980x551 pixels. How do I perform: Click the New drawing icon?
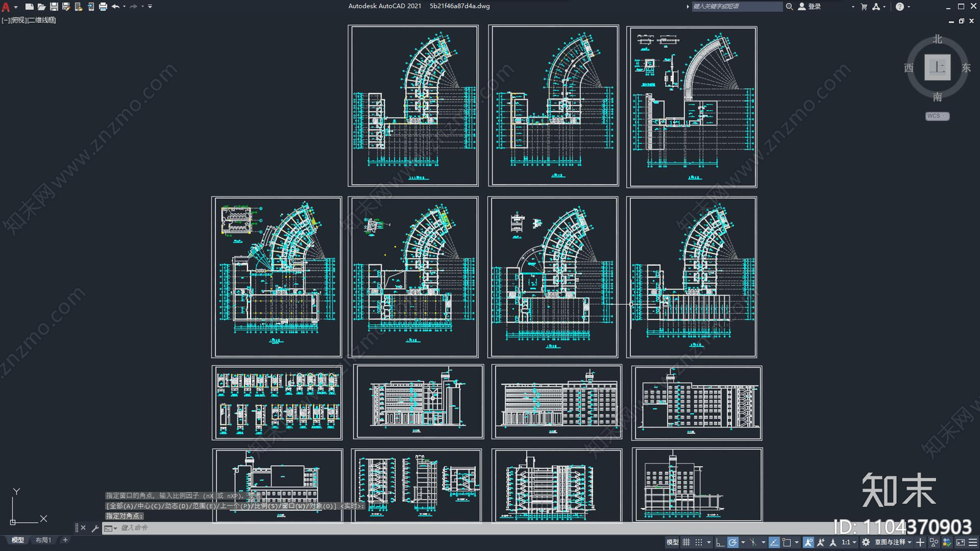[29, 7]
